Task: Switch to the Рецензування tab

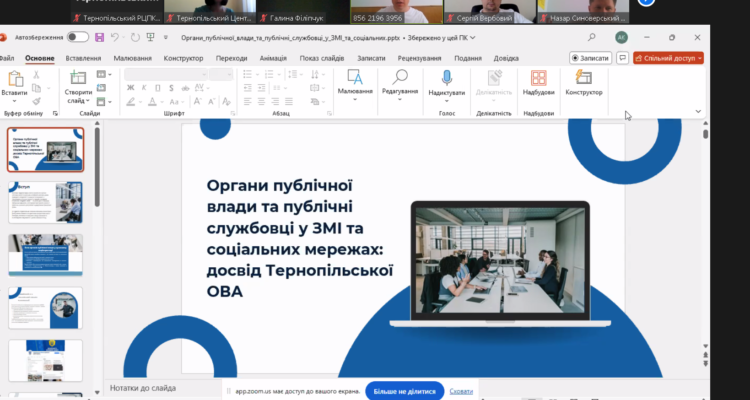Action: click(x=419, y=58)
